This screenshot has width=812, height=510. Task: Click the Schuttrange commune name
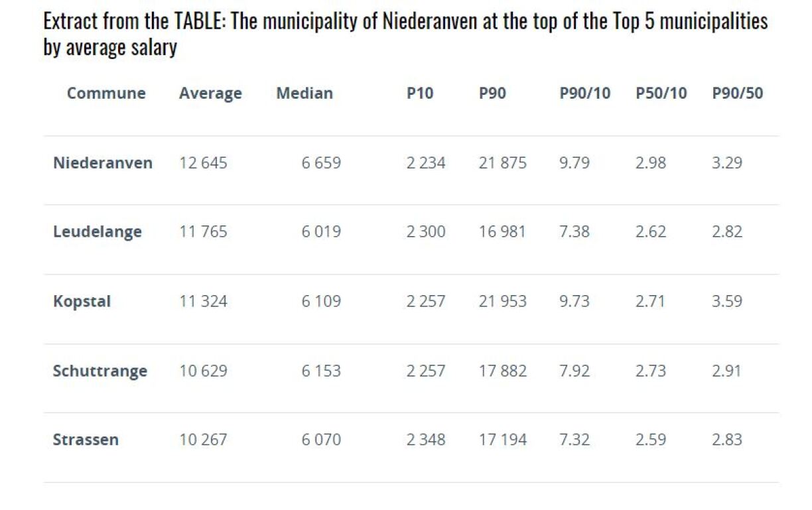coord(100,371)
